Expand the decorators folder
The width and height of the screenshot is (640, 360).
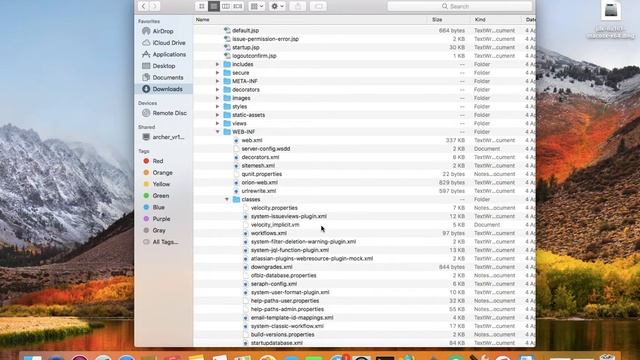[x=218, y=89]
